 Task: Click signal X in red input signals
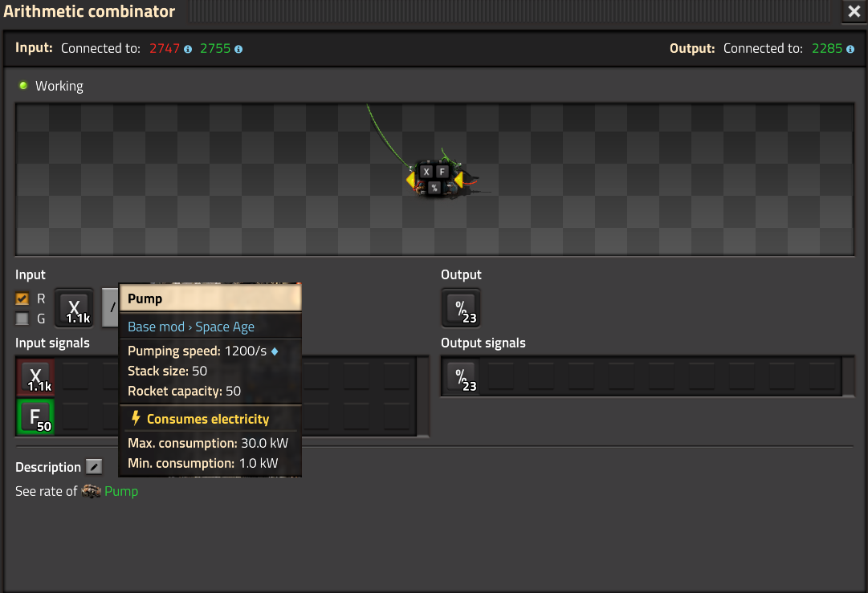coord(35,376)
